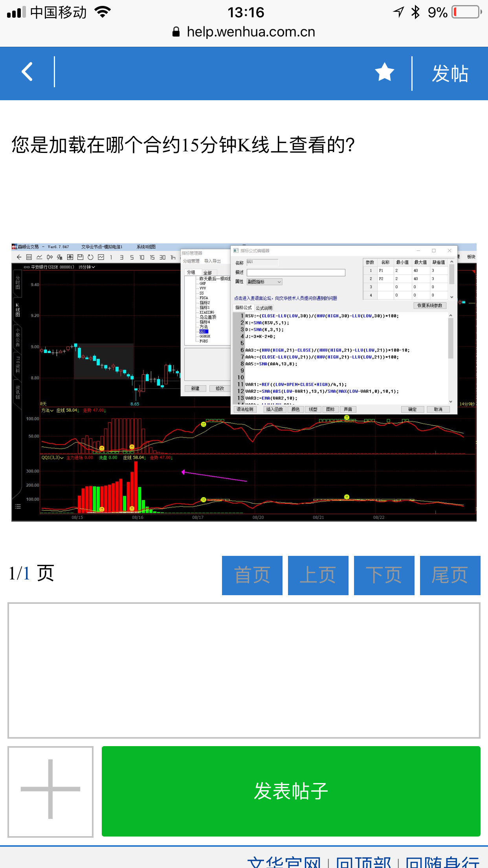The image size is (488, 868).
Task: Click 取消 in formula editor
Action: pos(438,409)
